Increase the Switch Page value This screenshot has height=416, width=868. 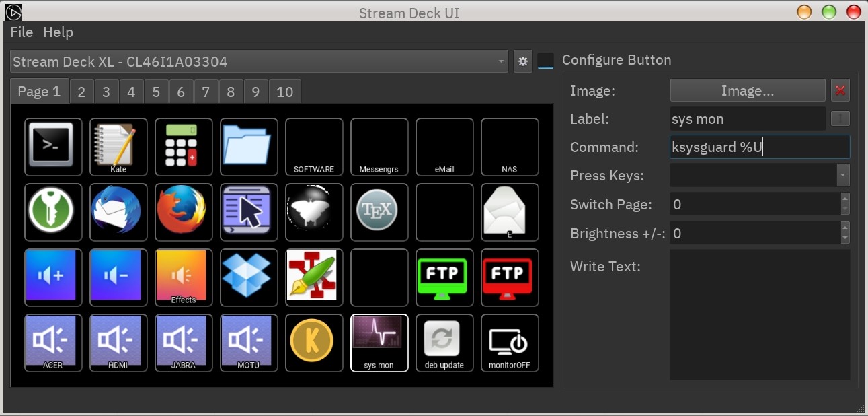pos(845,199)
